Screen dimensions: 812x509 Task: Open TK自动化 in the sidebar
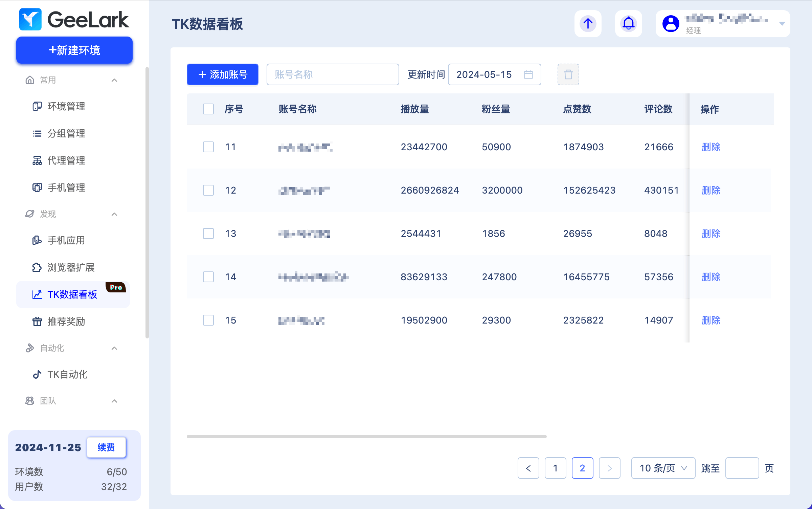[x=67, y=374]
